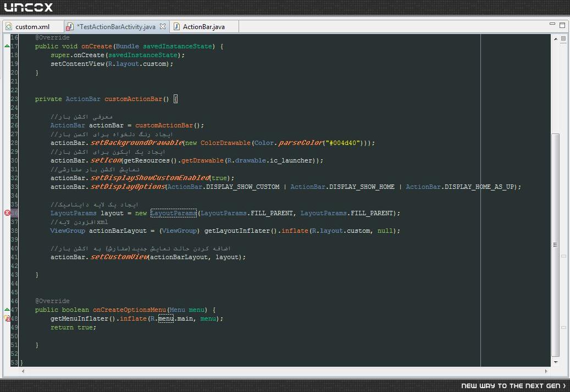Click DISPLAY_HOME_AS_UP constant
The height and width of the screenshot is (392, 570).
(479, 187)
